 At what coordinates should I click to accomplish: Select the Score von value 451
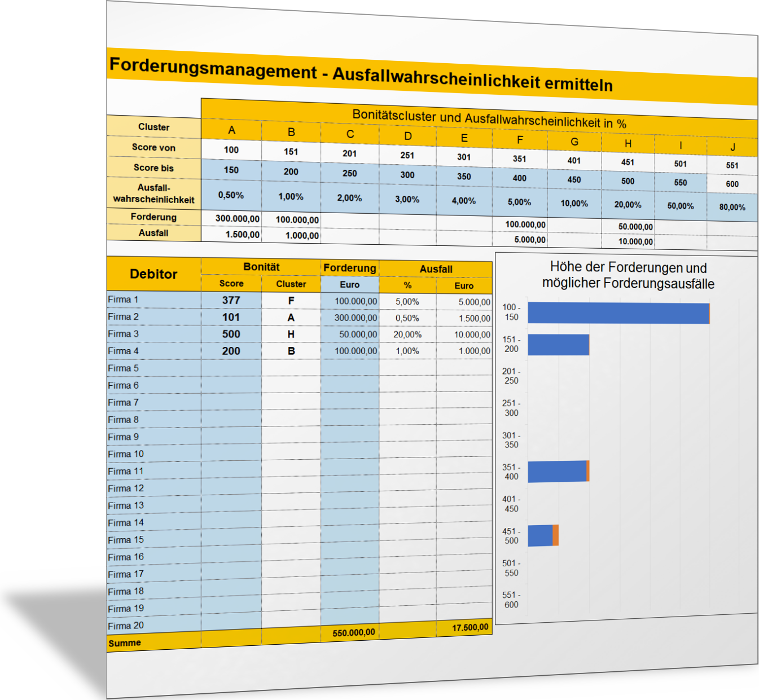tap(628, 162)
